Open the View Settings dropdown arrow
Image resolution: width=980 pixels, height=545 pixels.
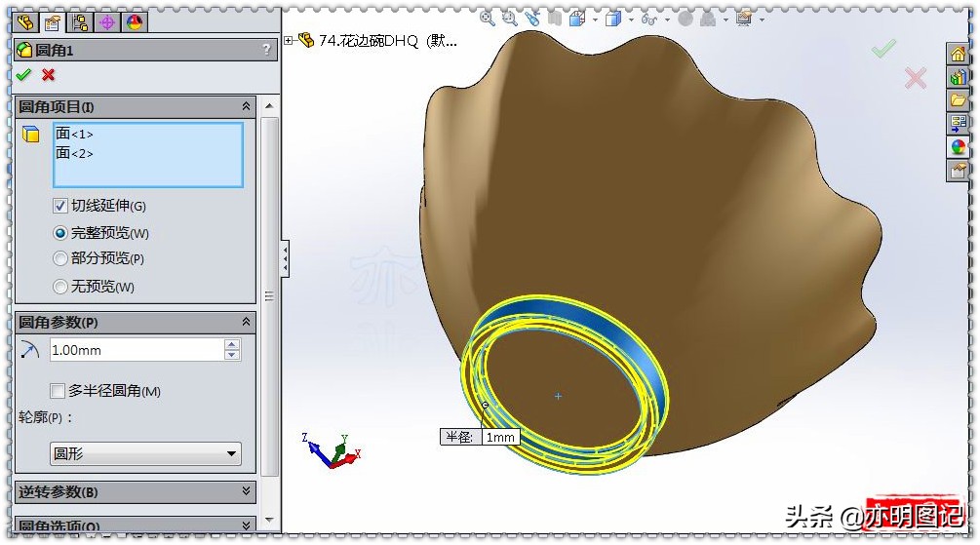[x=762, y=20]
